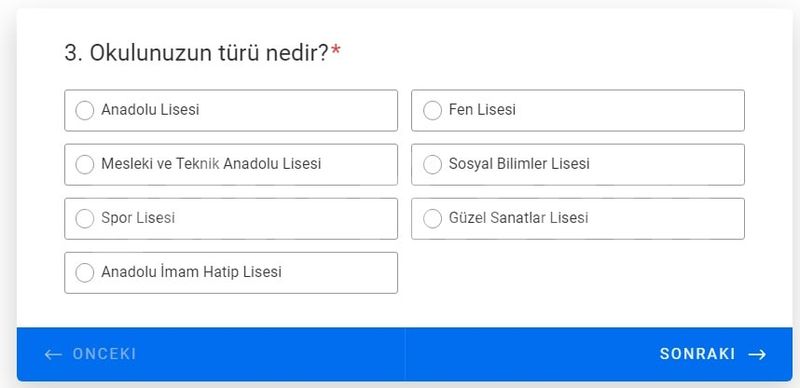The image size is (800, 388).
Task: Click the Mesleki ve Teknik Anadolu Lisesi label
Action: click(x=211, y=164)
